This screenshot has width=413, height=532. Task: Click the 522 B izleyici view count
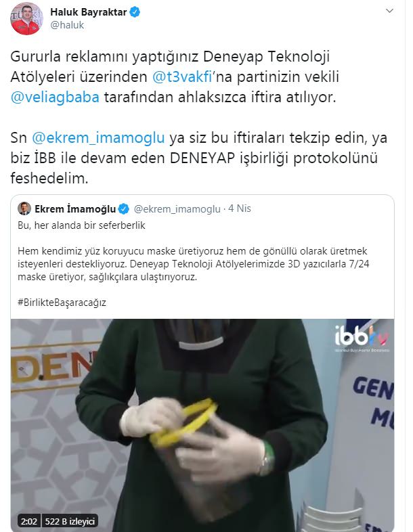pos(70,521)
